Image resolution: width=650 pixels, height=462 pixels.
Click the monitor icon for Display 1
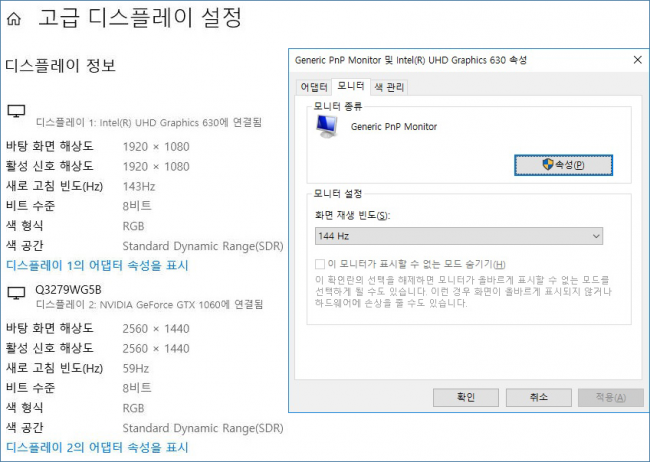[17, 111]
